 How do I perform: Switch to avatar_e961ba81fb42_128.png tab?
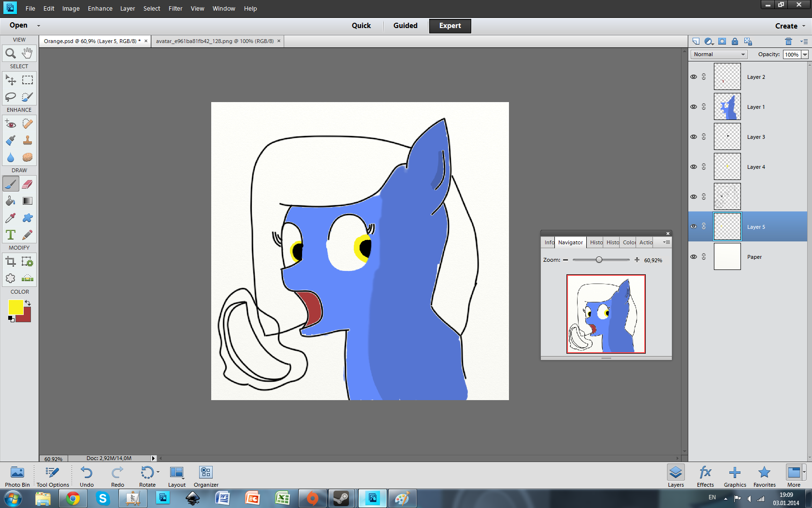215,41
